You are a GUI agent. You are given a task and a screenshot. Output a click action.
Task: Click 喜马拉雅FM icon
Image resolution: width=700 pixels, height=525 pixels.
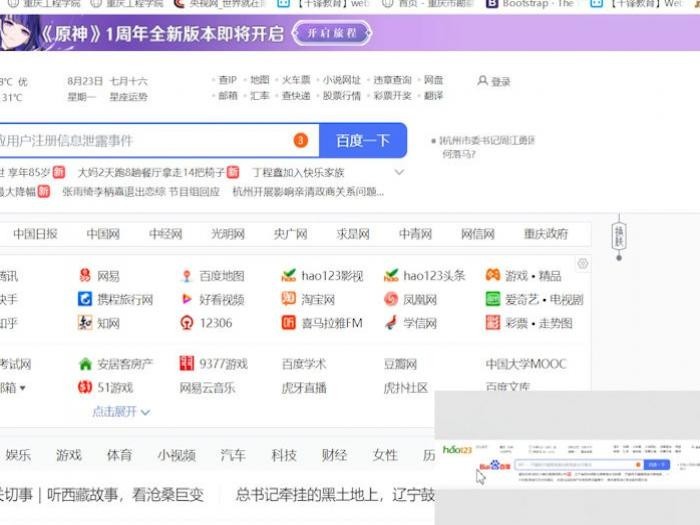(288, 322)
